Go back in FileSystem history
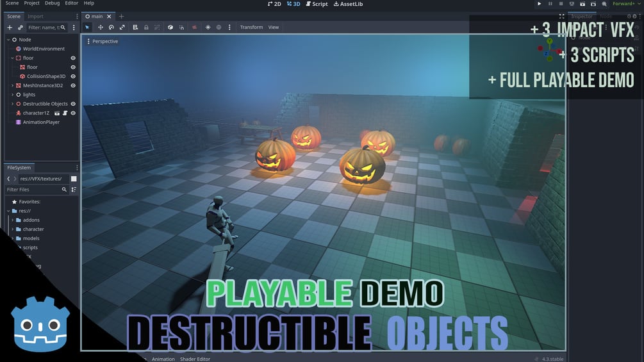The image size is (644, 362). (x=8, y=179)
